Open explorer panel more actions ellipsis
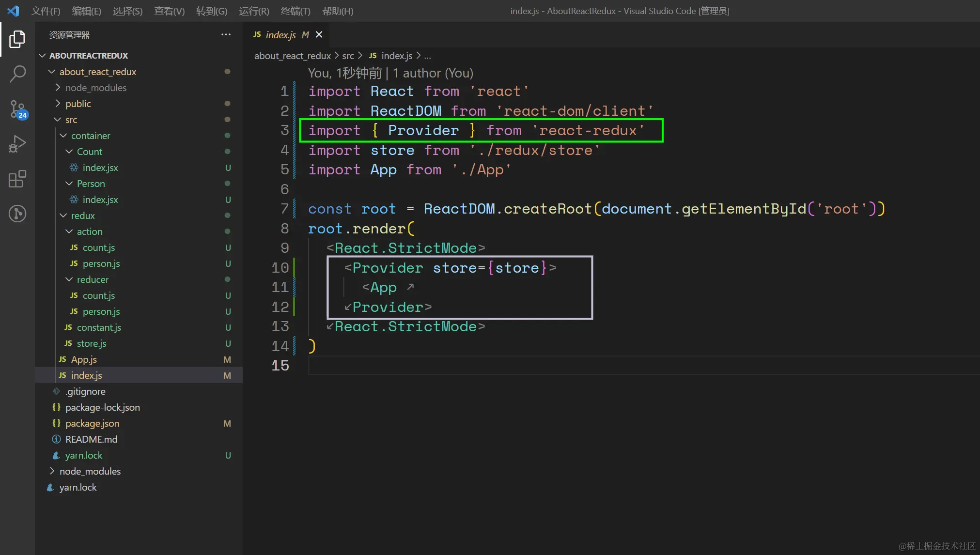The width and height of the screenshot is (980, 555). click(x=226, y=34)
